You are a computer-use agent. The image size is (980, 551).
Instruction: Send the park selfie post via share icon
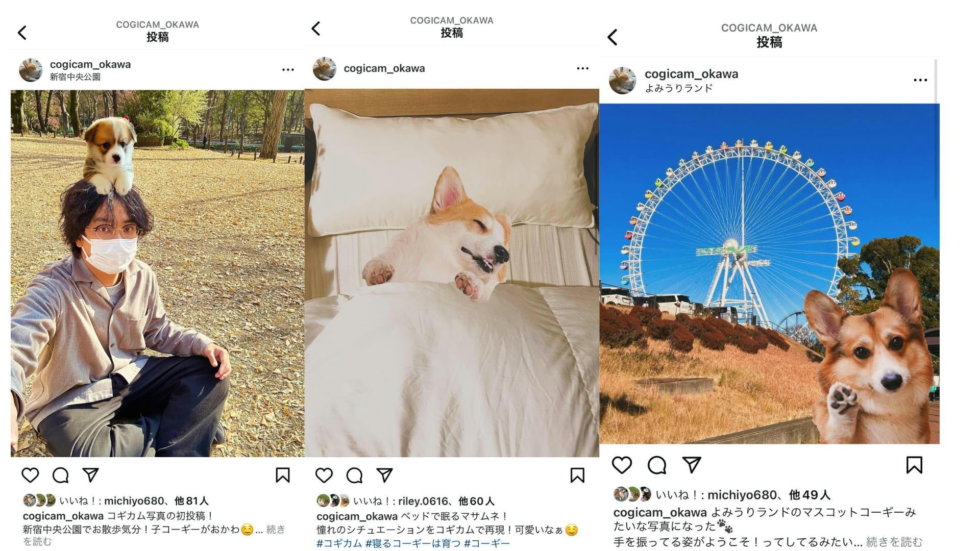[x=90, y=475]
